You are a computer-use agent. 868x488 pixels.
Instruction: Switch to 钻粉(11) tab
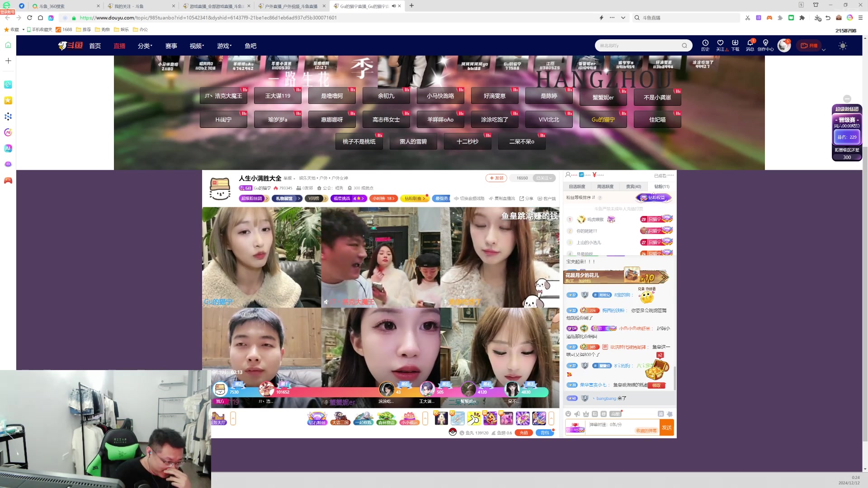(x=662, y=187)
